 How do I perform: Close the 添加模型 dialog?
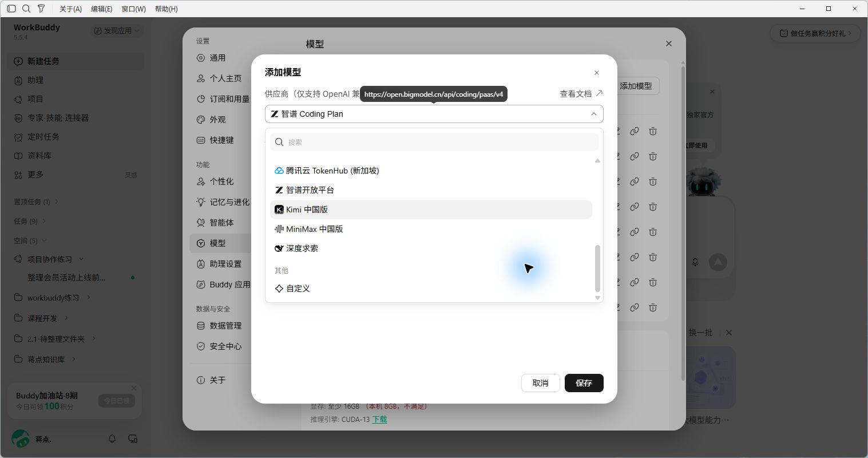[x=597, y=73]
